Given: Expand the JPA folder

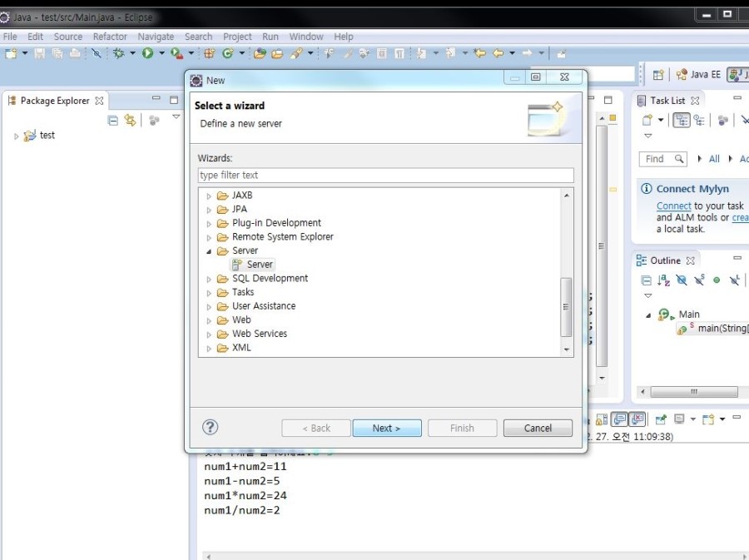Looking at the screenshot, I should tap(209, 210).
